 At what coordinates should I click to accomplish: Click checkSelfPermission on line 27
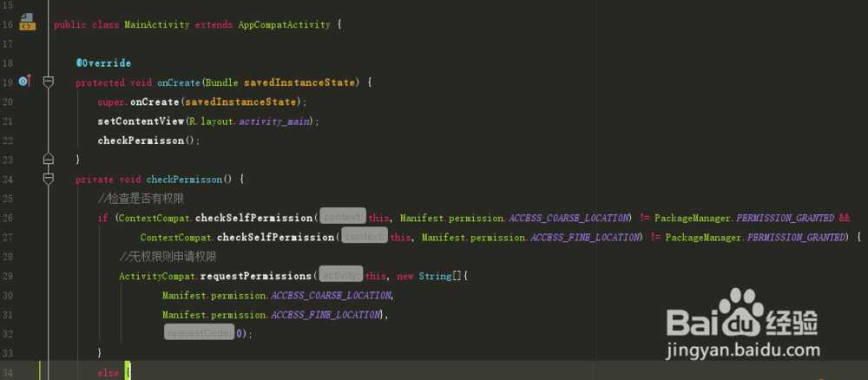click(275, 238)
